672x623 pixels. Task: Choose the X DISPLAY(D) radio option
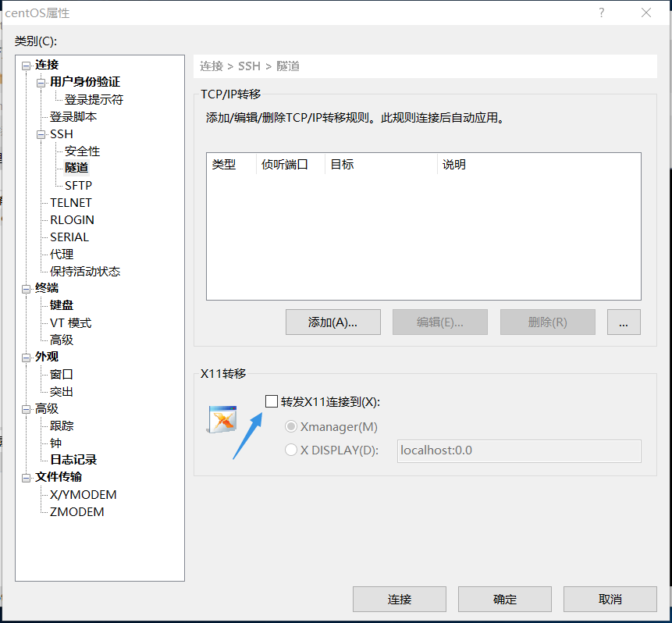[290, 450]
